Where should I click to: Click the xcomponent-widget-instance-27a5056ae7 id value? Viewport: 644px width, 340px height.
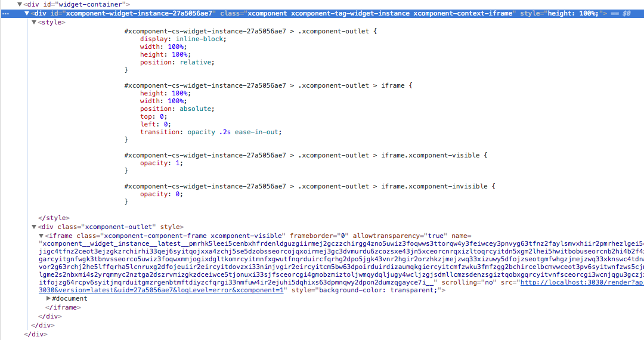point(139,14)
